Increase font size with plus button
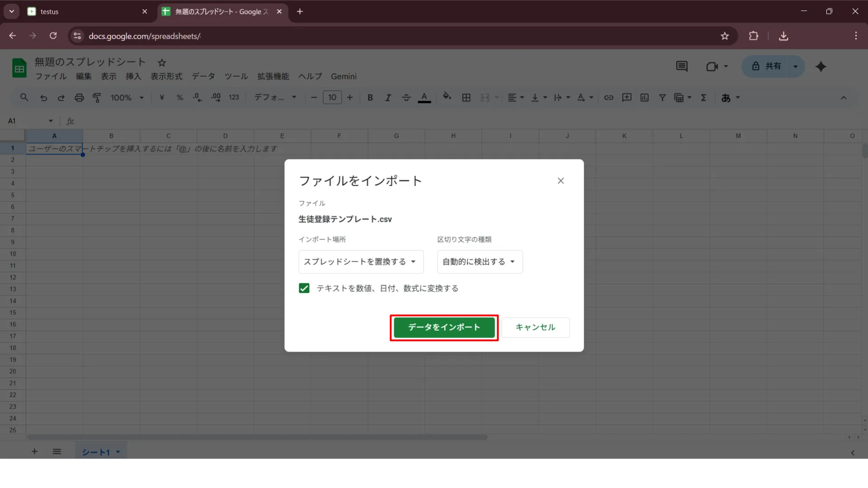The height and width of the screenshot is (488, 868). click(x=350, y=98)
